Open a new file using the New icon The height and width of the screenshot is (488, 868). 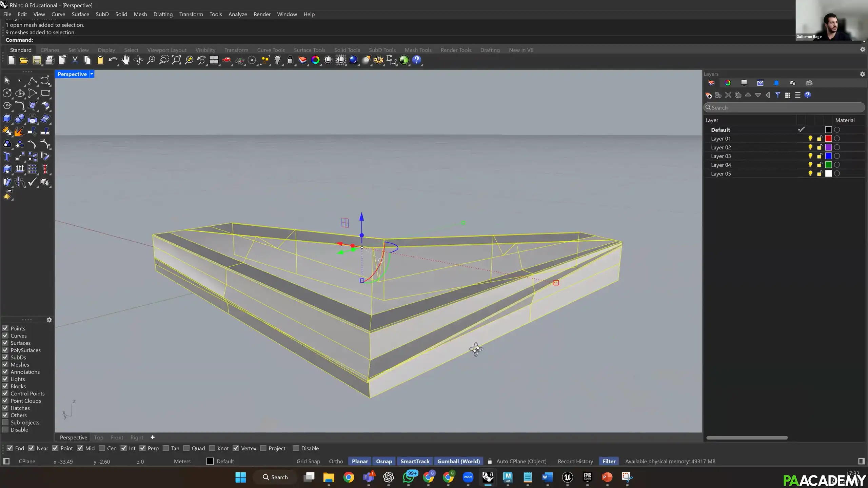pyautogui.click(x=11, y=60)
